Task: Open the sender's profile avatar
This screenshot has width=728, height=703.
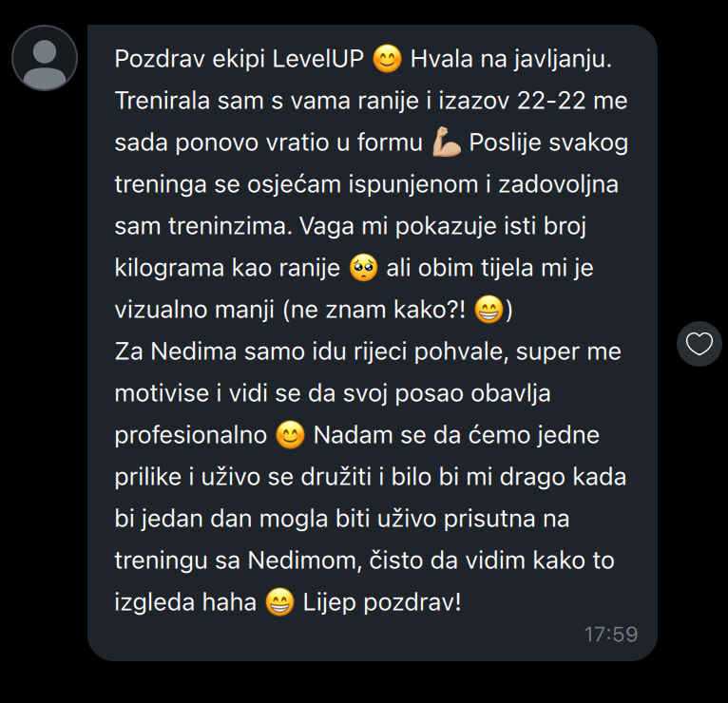Action: tap(44, 58)
